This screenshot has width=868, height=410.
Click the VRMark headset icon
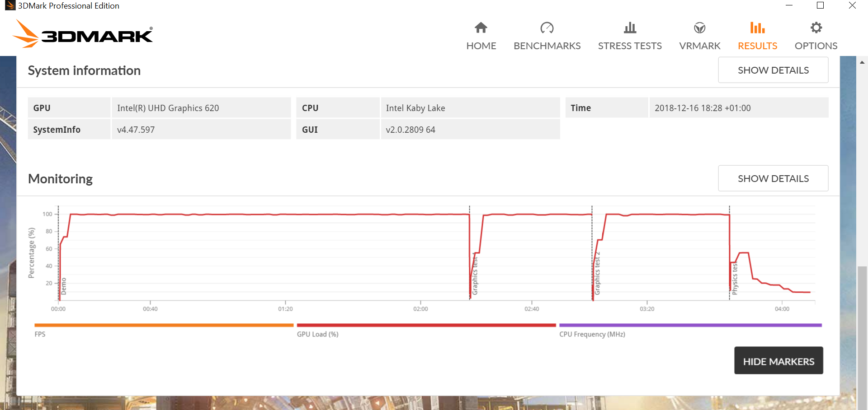click(700, 28)
